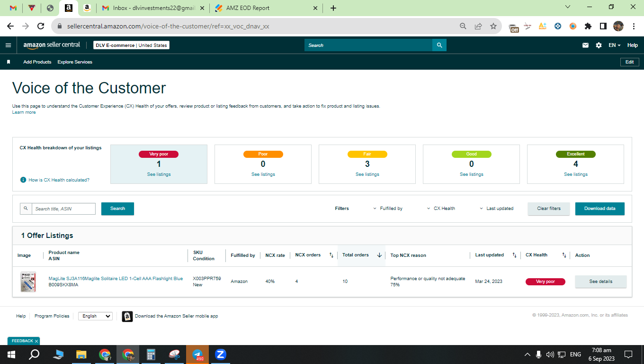
Task: Close the FEEDBACK tab with its X
Action: click(36, 341)
